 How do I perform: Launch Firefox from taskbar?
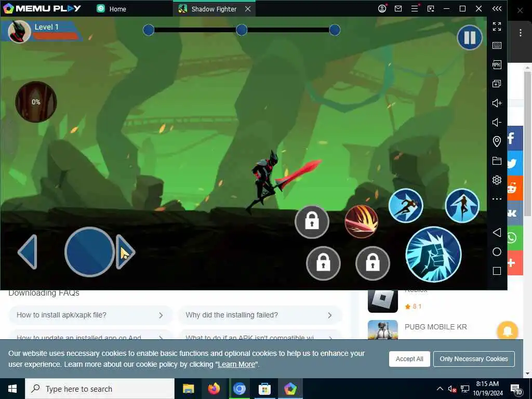(214, 389)
